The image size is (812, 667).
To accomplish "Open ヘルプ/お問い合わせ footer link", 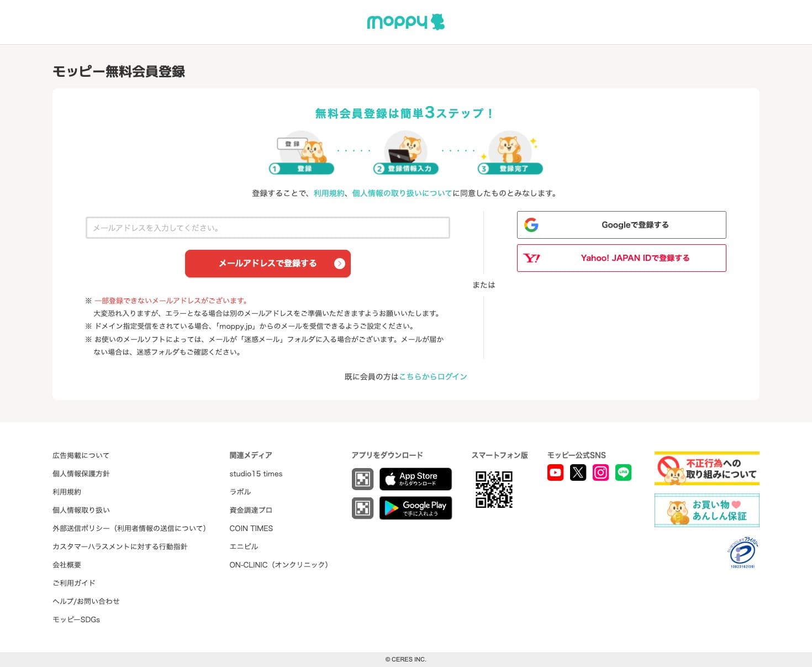I will click(86, 601).
